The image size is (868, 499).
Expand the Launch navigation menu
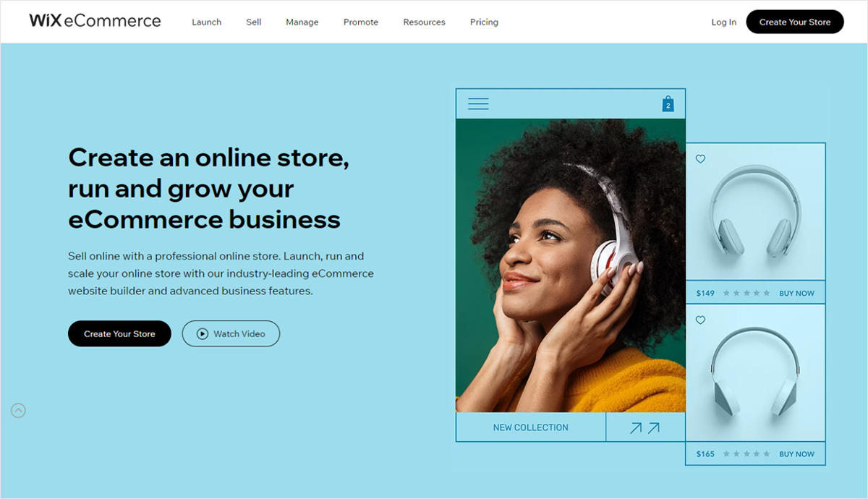tap(206, 22)
